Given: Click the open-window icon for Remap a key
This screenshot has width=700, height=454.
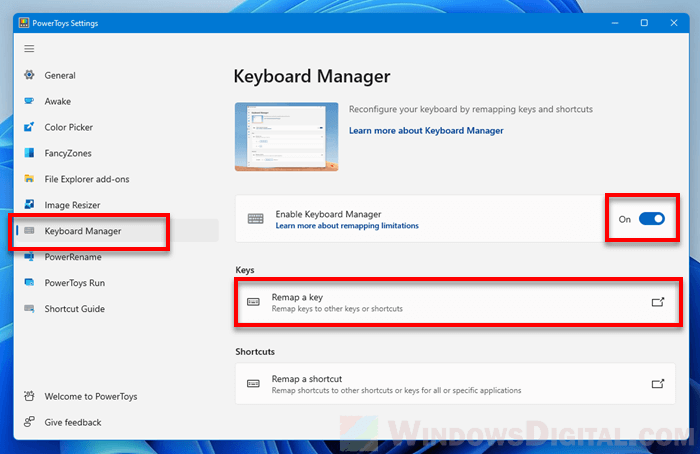Looking at the screenshot, I should (x=658, y=302).
